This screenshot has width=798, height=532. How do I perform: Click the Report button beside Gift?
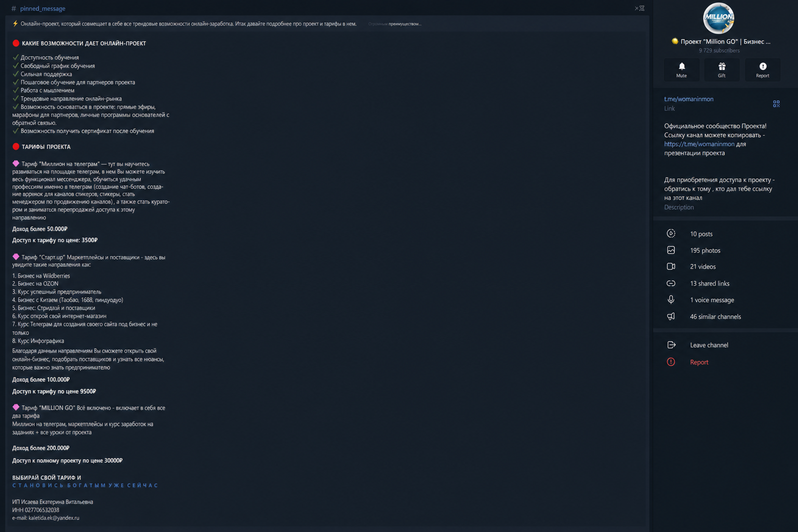(762, 70)
